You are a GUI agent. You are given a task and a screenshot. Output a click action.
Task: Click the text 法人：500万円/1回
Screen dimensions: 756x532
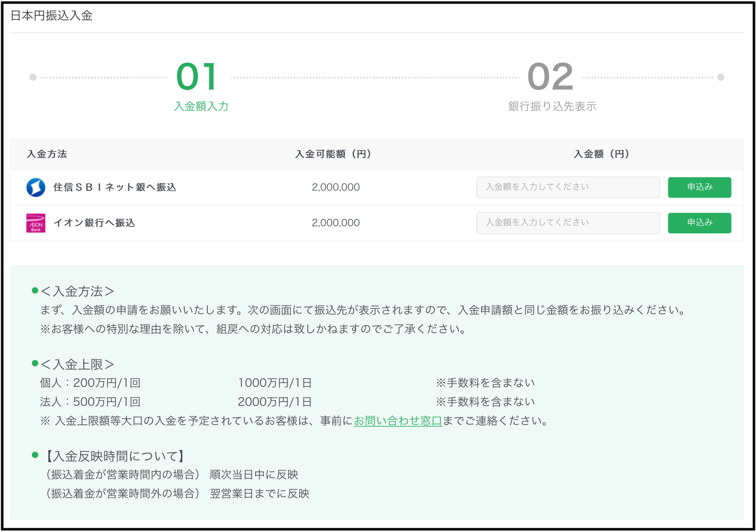tap(90, 402)
